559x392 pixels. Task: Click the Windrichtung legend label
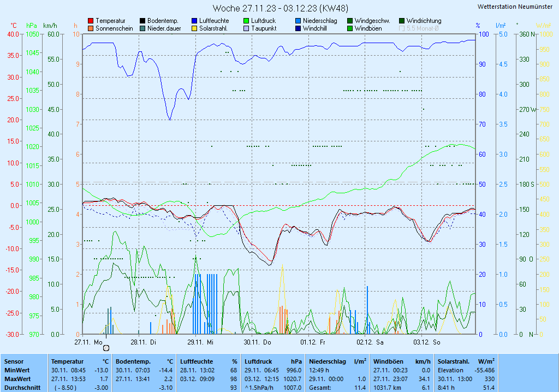pyautogui.click(x=424, y=21)
